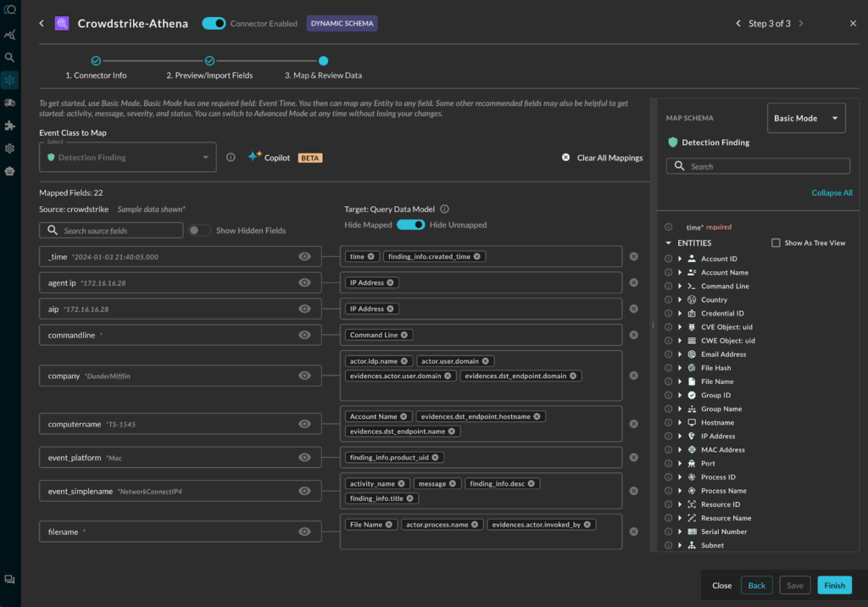The image size is (868, 607).
Task: Toggle the Connector Enabled switch
Action: 214,24
